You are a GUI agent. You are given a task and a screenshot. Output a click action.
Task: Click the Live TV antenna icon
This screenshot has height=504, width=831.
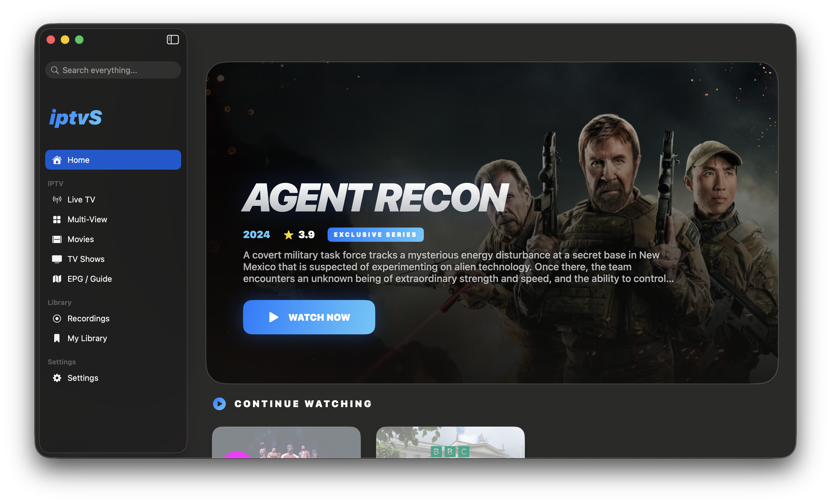[x=57, y=200]
